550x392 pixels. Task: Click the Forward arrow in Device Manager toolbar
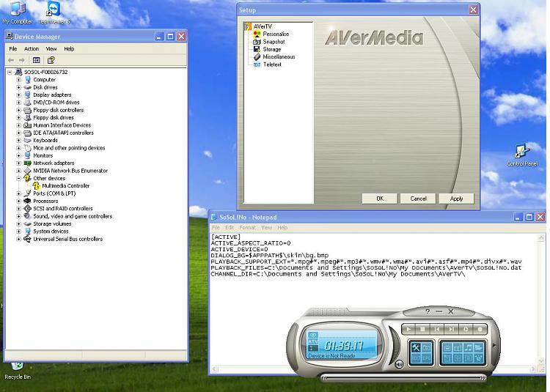click(x=22, y=60)
